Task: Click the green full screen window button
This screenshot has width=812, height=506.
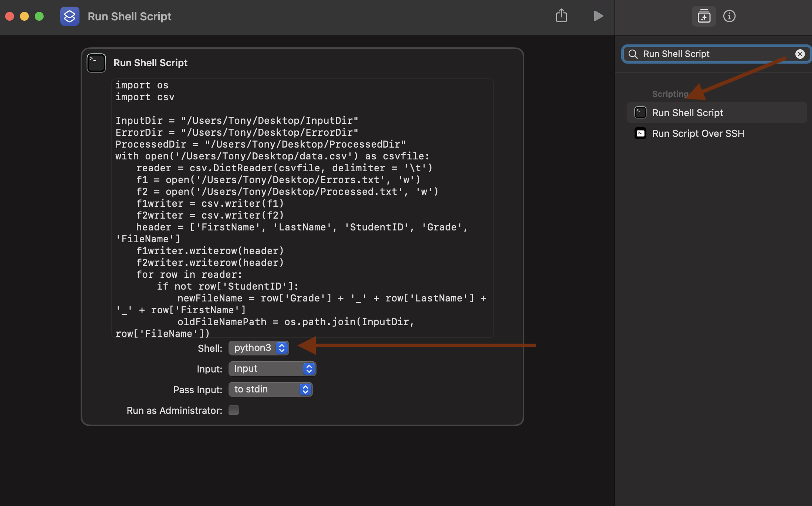Action: 39,16
